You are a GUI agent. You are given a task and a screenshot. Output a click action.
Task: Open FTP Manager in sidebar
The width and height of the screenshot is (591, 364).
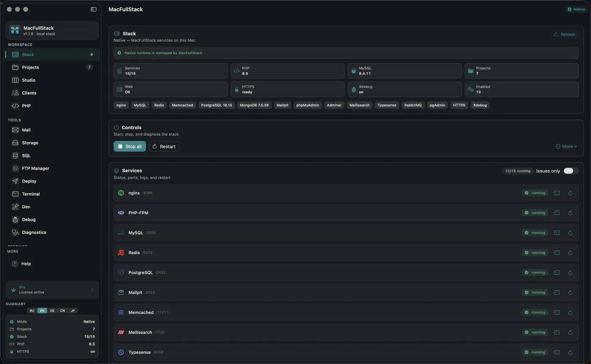point(52,168)
